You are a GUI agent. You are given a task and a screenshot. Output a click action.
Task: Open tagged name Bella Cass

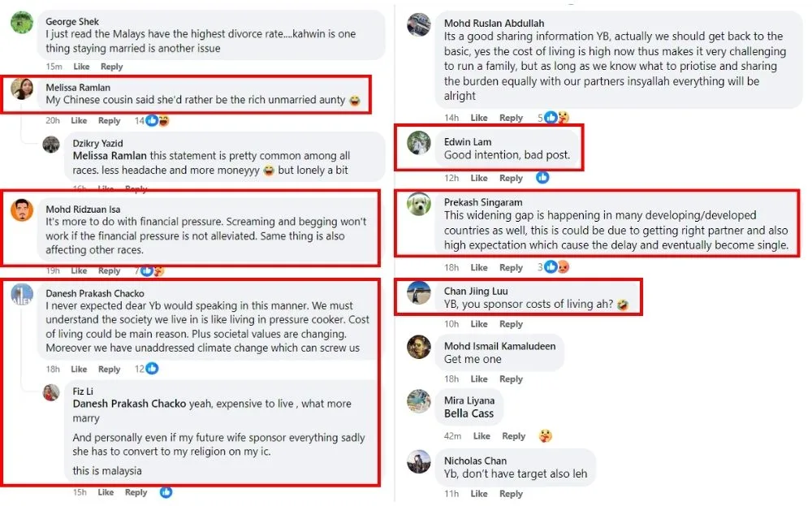pyautogui.click(x=469, y=413)
